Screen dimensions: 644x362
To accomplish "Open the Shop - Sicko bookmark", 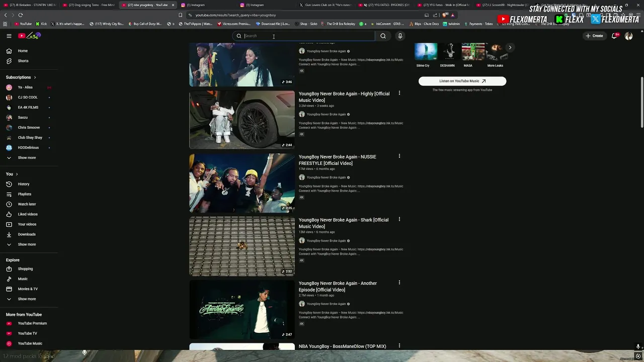I will coord(306,24).
